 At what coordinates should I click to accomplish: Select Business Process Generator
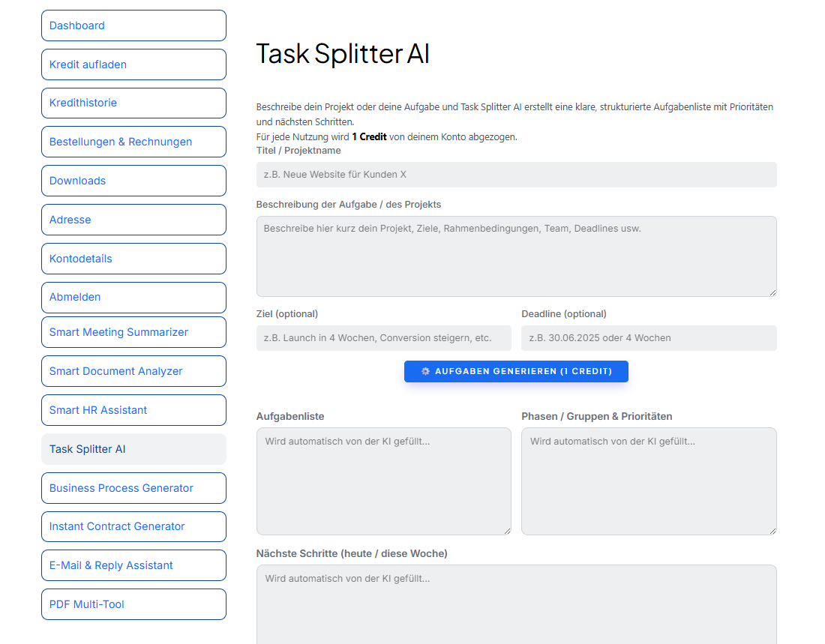pos(133,488)
